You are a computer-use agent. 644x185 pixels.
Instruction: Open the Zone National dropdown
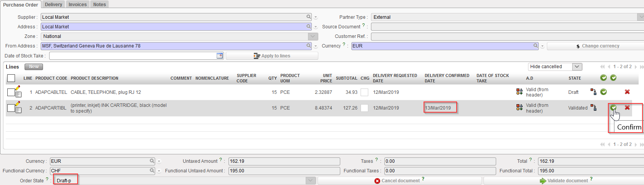pos(313,36)
